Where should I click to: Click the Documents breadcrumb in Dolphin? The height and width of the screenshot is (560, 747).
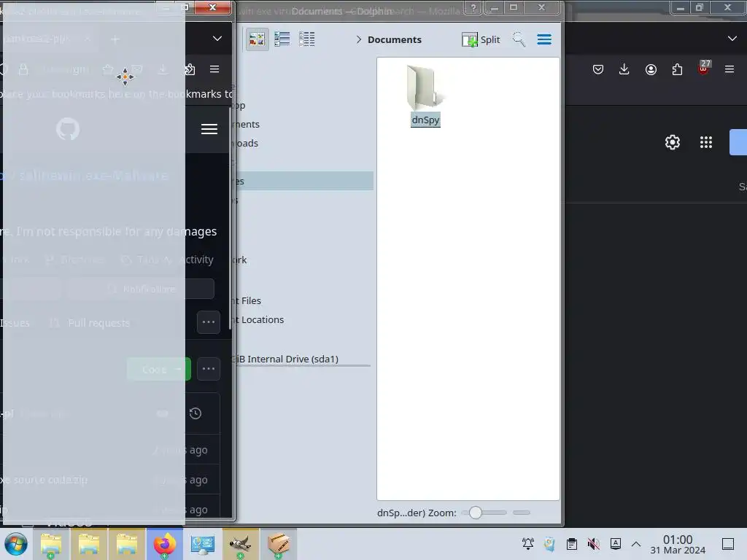[395, 39]
